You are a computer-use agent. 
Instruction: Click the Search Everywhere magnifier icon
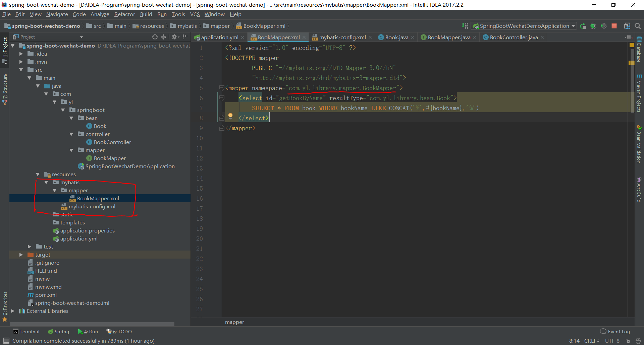tap(638, 26)
